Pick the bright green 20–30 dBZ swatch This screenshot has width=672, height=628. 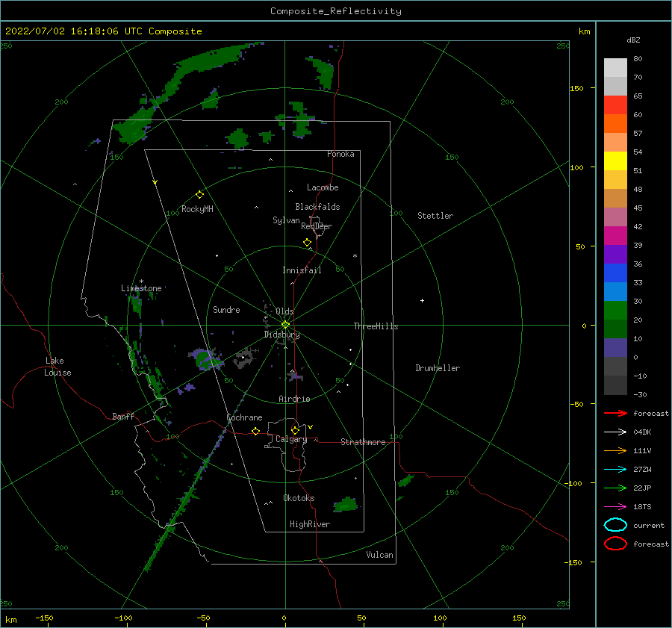click(615, 311)
